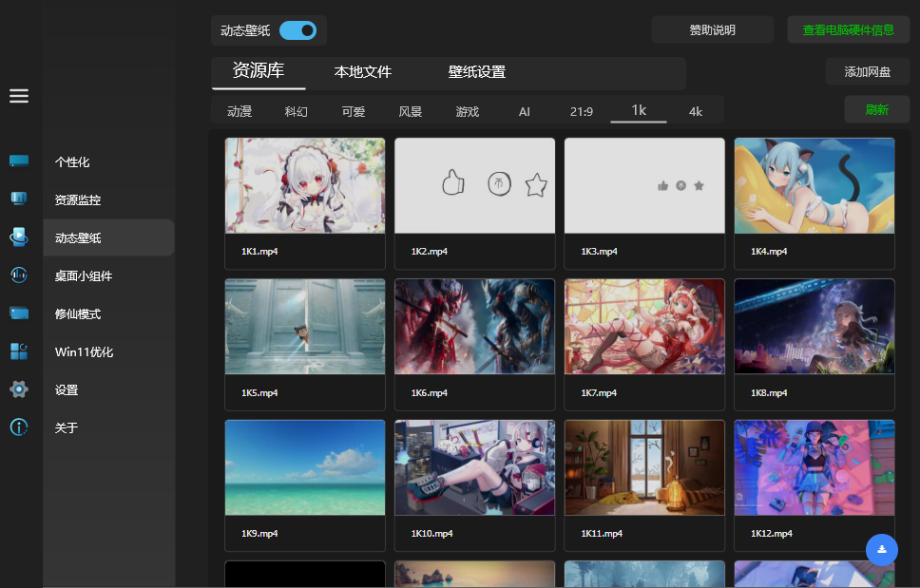Select the 动漫 category tab
The image size is (920, 588).
tap(240, 111)
